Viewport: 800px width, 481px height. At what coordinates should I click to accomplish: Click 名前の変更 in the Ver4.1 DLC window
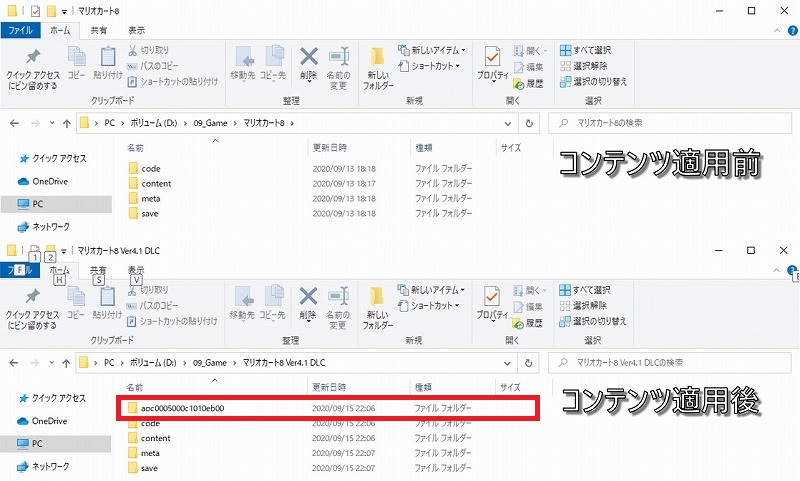point(338,308)
